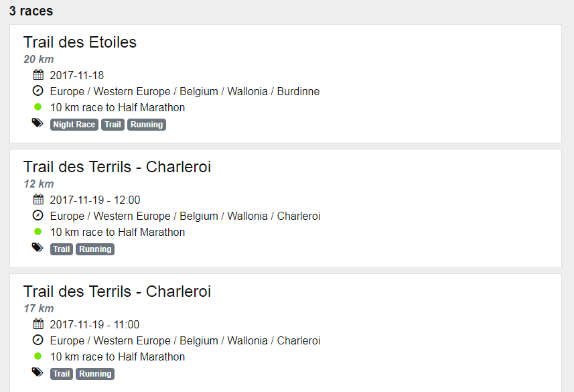
Task: Click tags icon next to Night Race badge
Action: [x=38, y=123]
